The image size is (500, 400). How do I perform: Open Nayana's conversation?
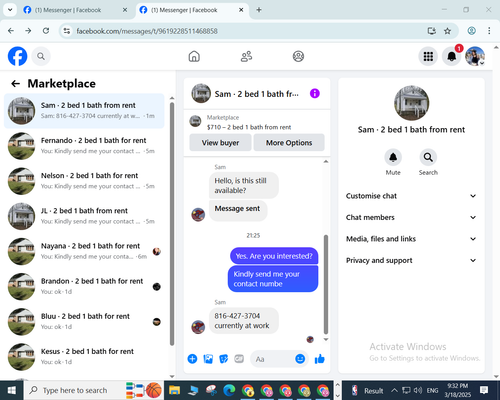click(x=84, y=251)
